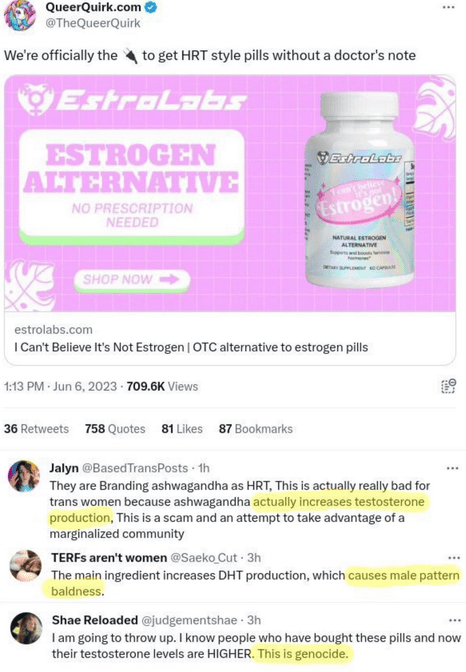Open the 81 Likes list
Viewport: 466px width, 672px height.
(x=182, y=429)
